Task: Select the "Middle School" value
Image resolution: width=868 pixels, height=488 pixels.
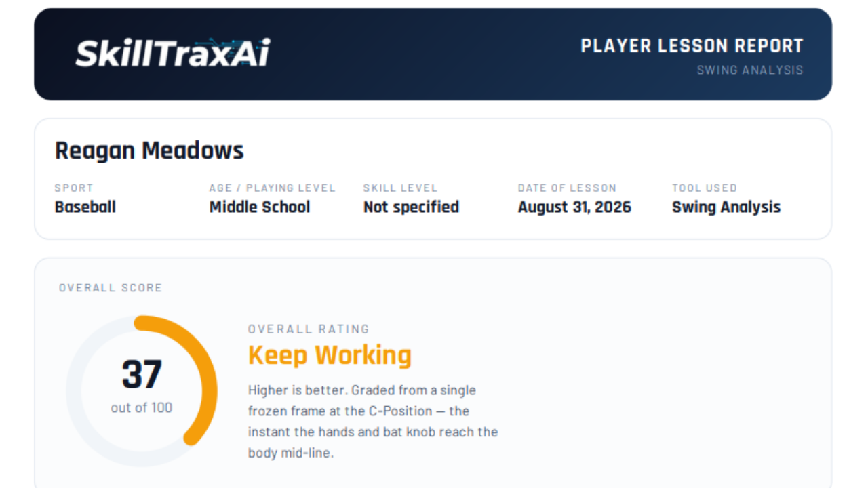Action: [260, 207]
